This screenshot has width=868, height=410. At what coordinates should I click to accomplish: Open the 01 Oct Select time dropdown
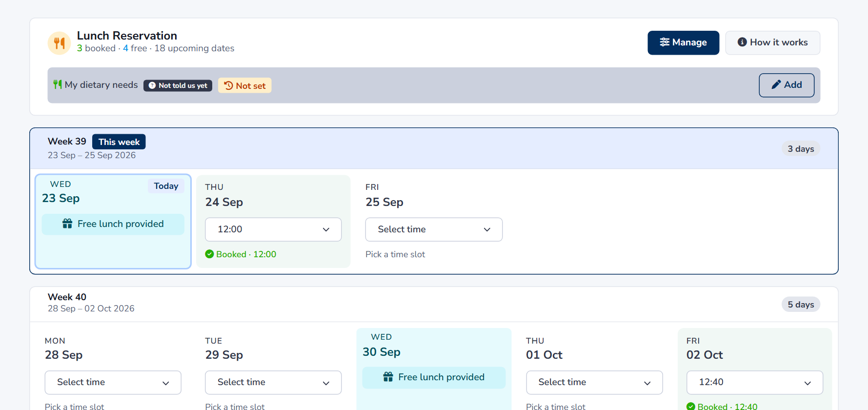pos(594,382)
